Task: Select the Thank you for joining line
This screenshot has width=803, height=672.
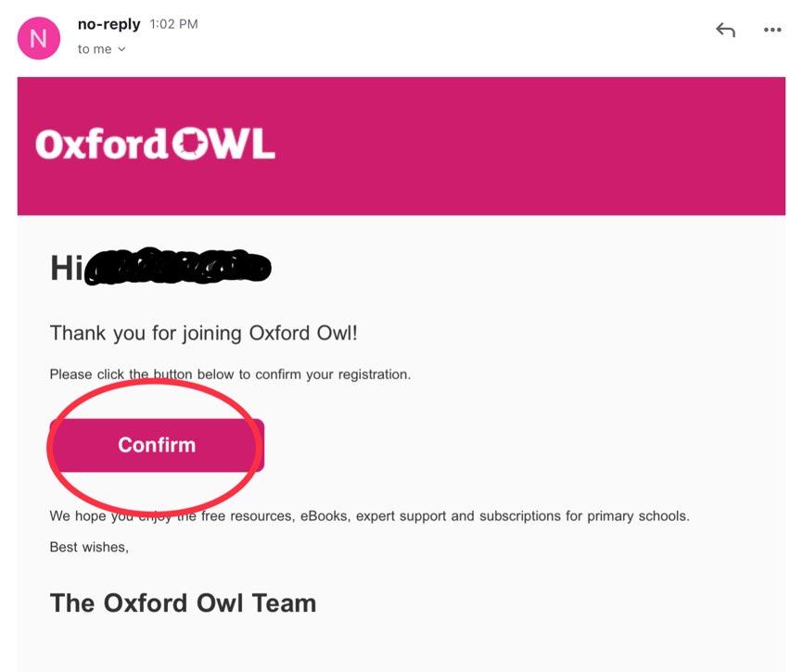Action: (x=203, y=333)
